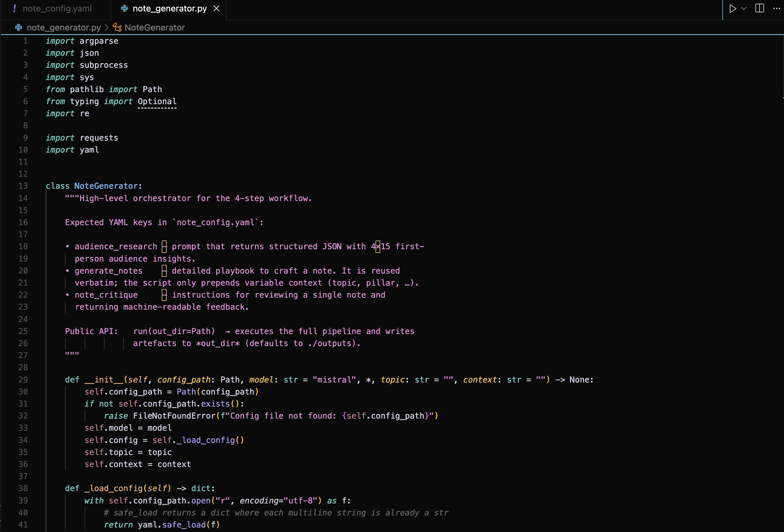This screenshot has height=532, width=784.
Task: Click the class symbol icon beside NoteGenerator
Action: click(117, 27)
